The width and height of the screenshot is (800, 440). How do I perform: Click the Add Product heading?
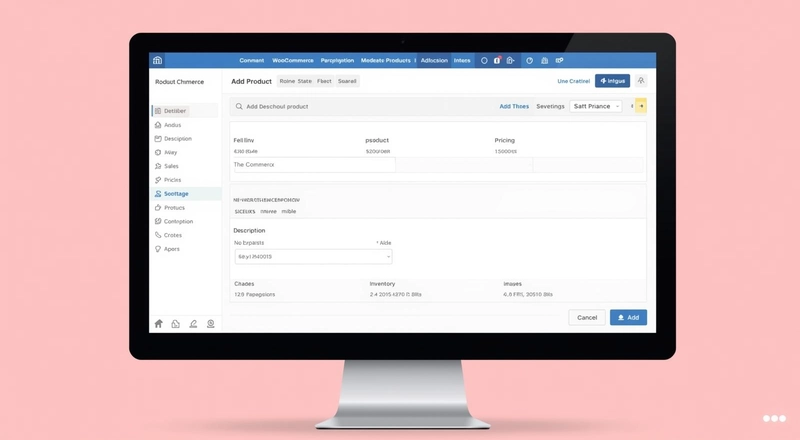(x=252, y=81)
